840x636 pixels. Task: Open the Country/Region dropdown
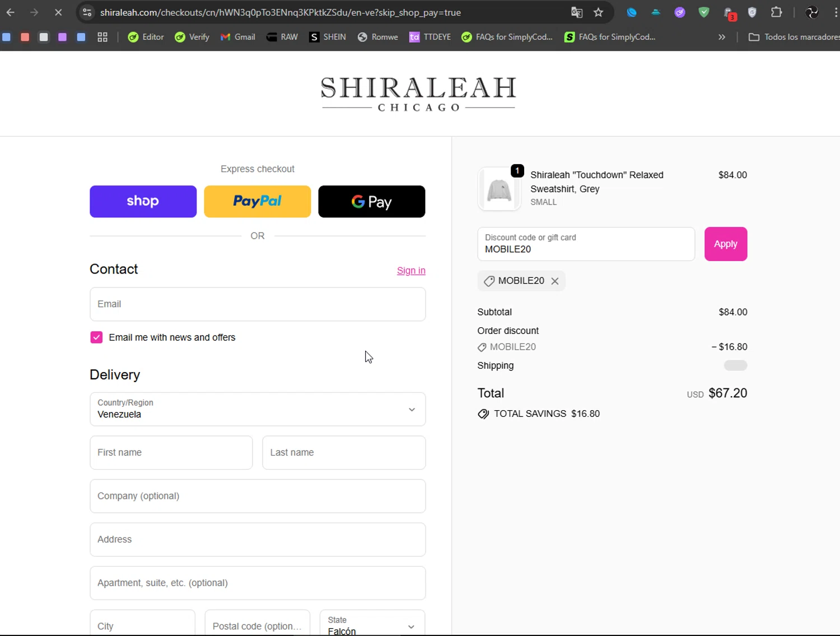258,409
